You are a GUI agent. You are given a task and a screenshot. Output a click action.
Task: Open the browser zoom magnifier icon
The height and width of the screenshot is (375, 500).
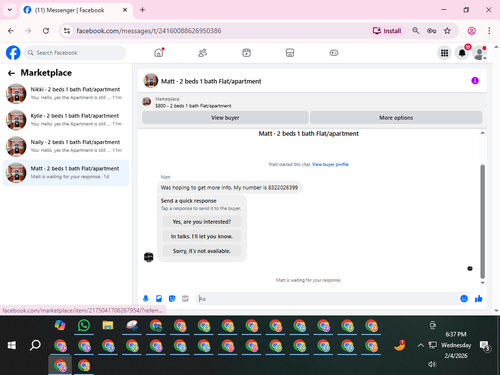[x=416, y=31]
